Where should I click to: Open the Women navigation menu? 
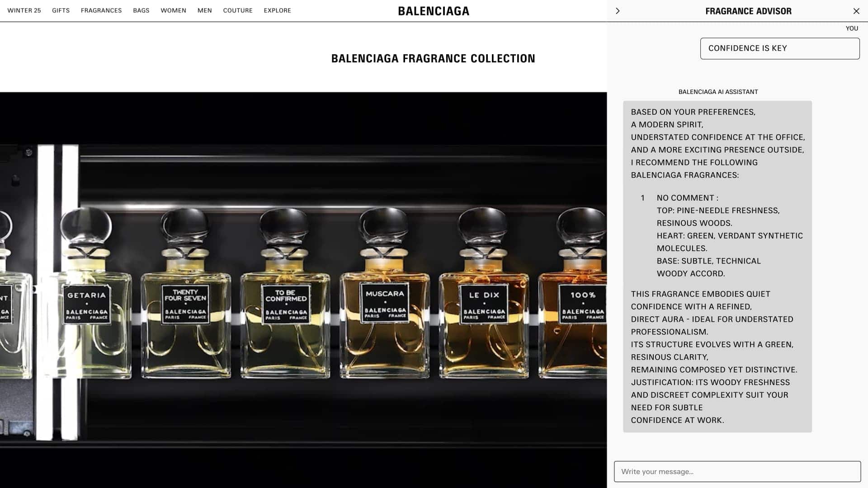(x=173, y=10)
